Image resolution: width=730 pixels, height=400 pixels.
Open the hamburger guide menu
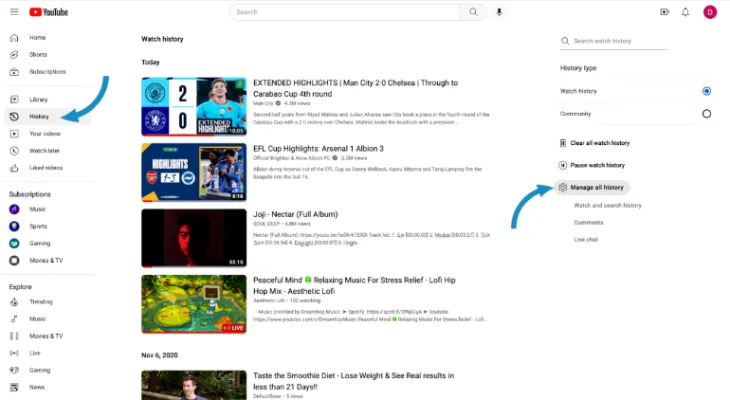click(14, 12)
